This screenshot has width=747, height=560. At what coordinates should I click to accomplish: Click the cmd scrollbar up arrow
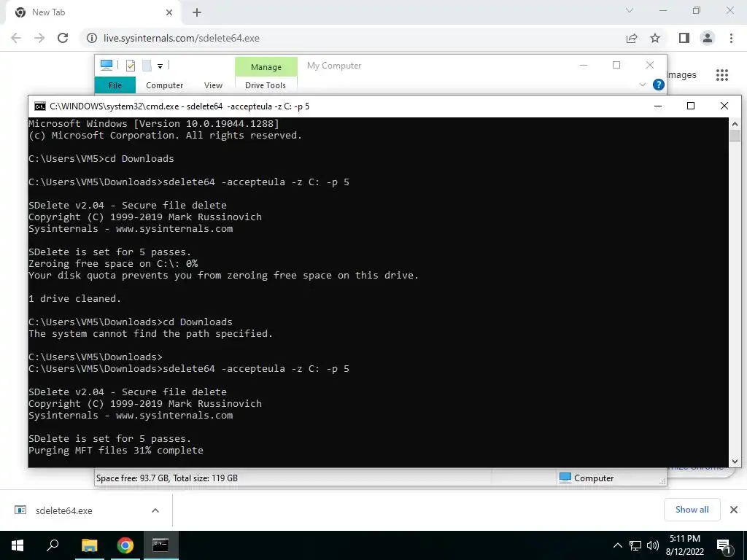(735, 123)
